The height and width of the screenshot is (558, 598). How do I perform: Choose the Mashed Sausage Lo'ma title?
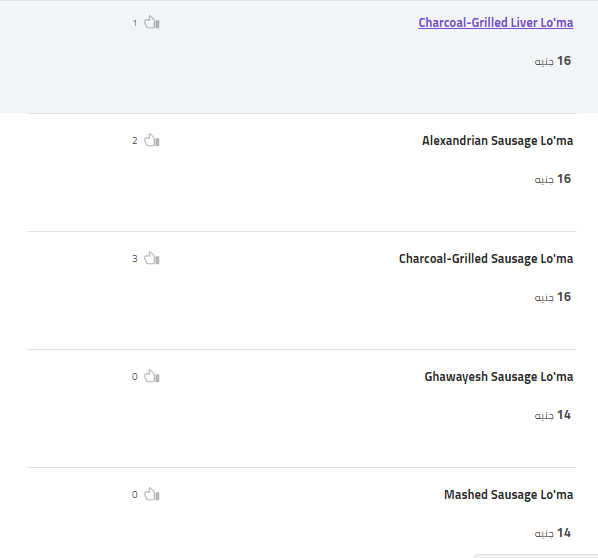click(x=508, y=495)
